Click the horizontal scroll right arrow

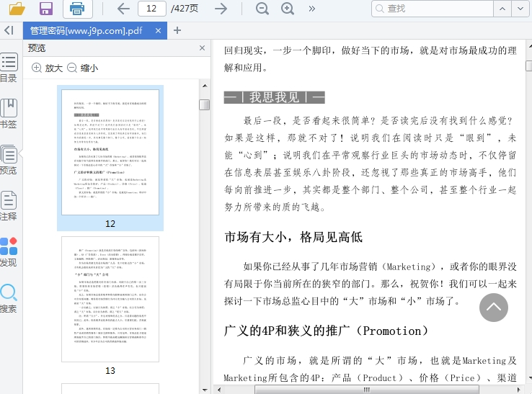coord(518,390)
